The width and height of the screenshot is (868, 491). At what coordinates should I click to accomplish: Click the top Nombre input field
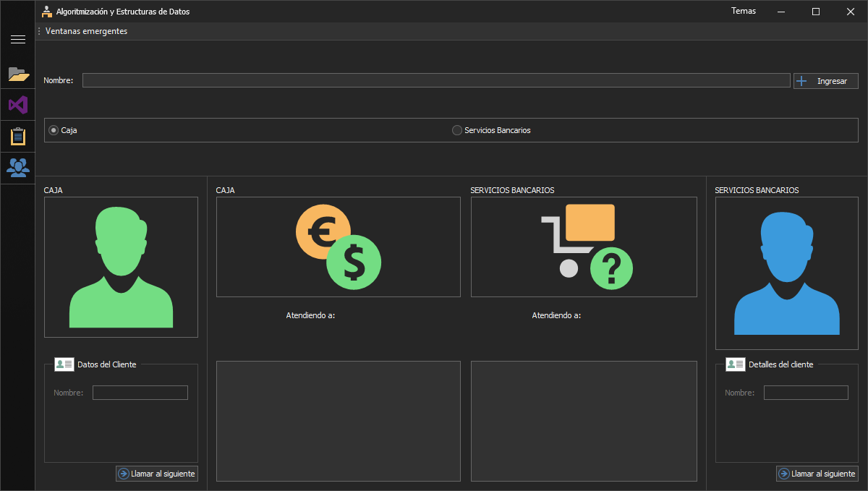(x=435, y=80)
